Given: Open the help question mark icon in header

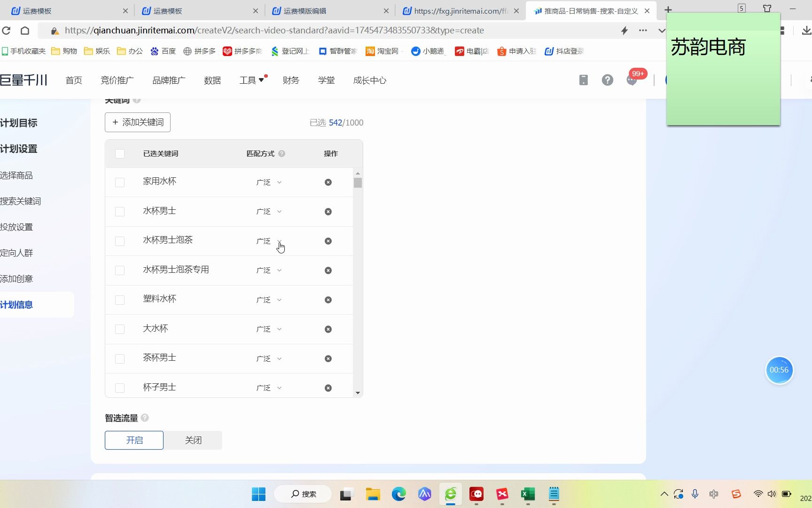Looking at the screenshot, I should coord(607,80).
